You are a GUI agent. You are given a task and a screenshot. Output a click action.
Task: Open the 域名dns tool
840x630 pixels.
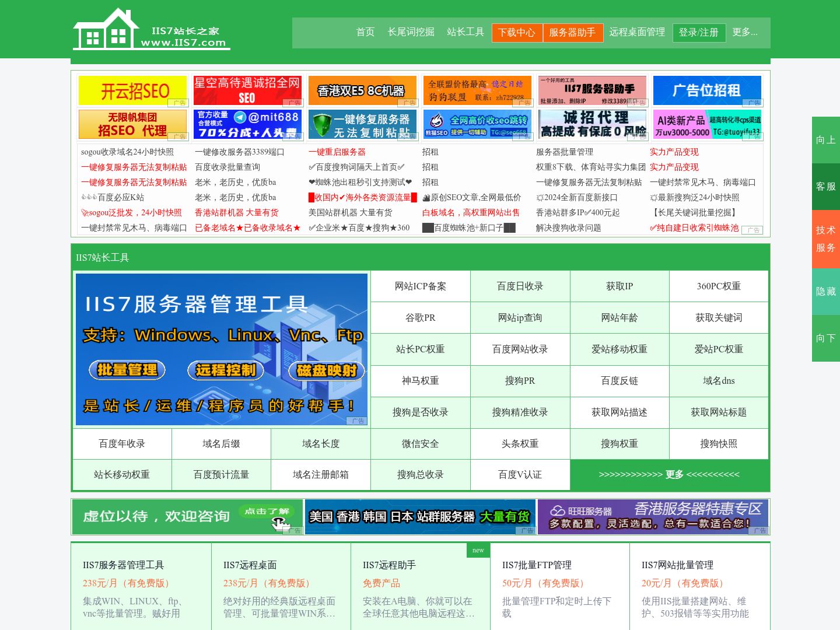point(719,381)
